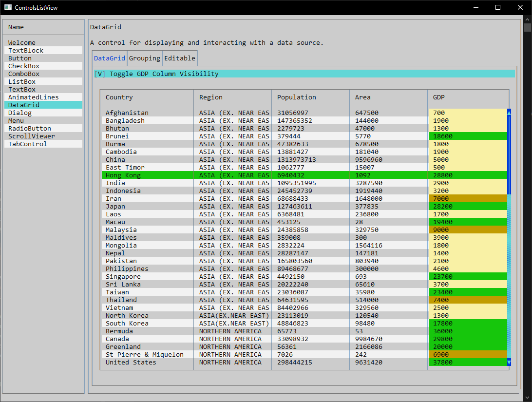
Task: Open the Editable tab
Action: tap(180, 58)
